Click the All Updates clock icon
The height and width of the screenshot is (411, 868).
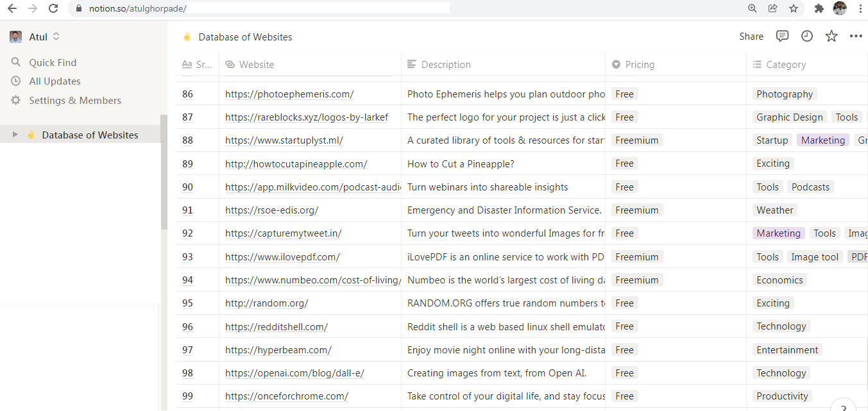click(x=16, y=81)
